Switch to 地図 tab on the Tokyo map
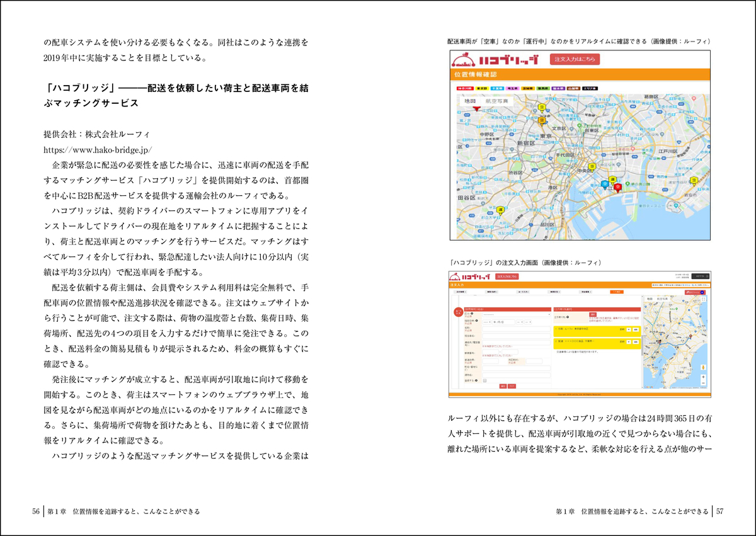 click(x=470, y=101)
